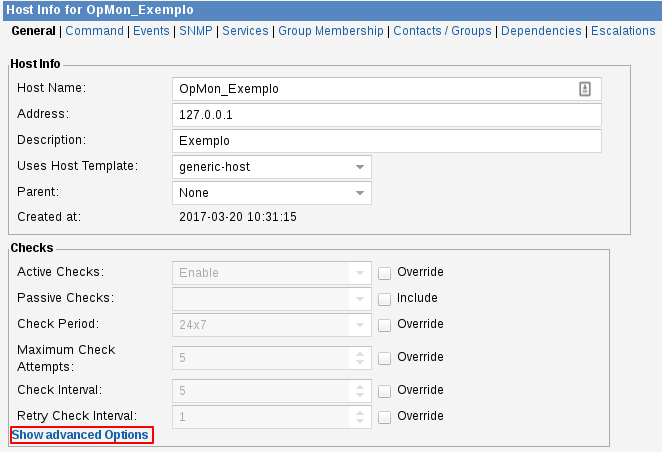Select the Group Membership tab
Viewport: 662px width, 452px height.
click(x=331, y=31)
